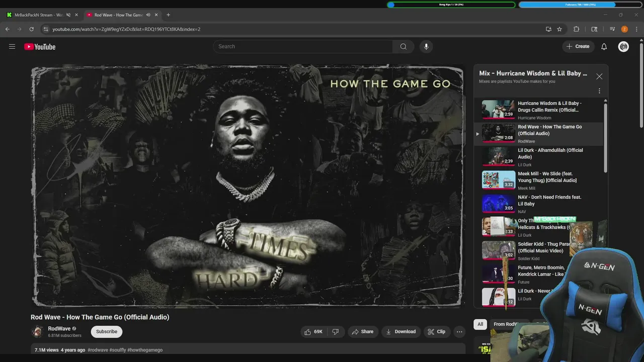This screenshot has height=362, width=644.
Task: Click the Create button
Action: (578, 47)
